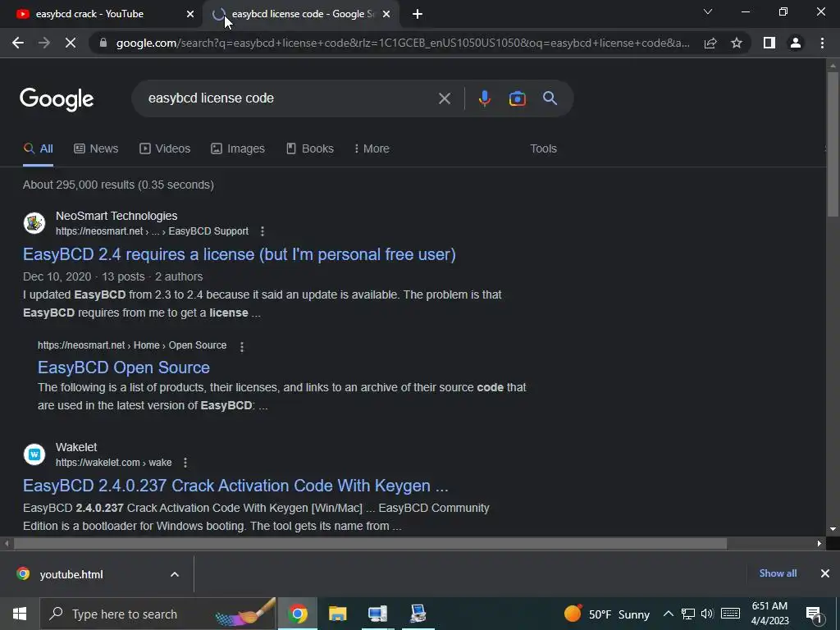Image resolution: width=840 pixels, height=630 pixels.
Task: Open the touch keyboard icon
Action: 730,614
